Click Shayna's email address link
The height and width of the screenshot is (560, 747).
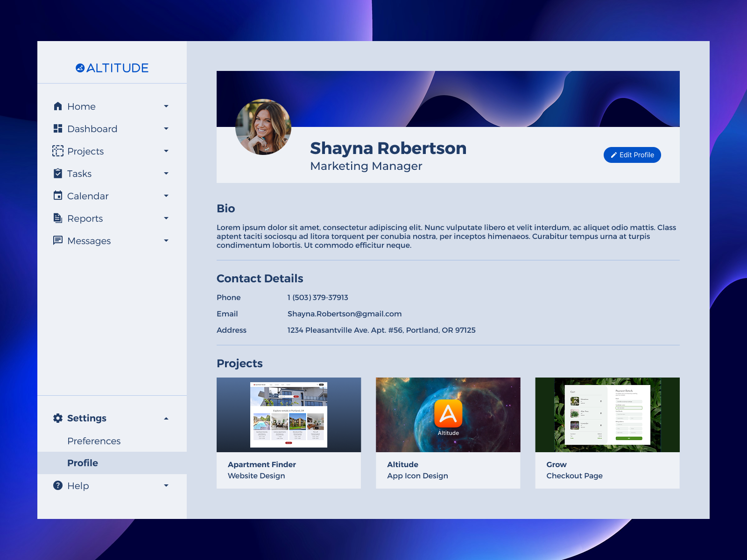pyautogui.click(x=344, y=314)
